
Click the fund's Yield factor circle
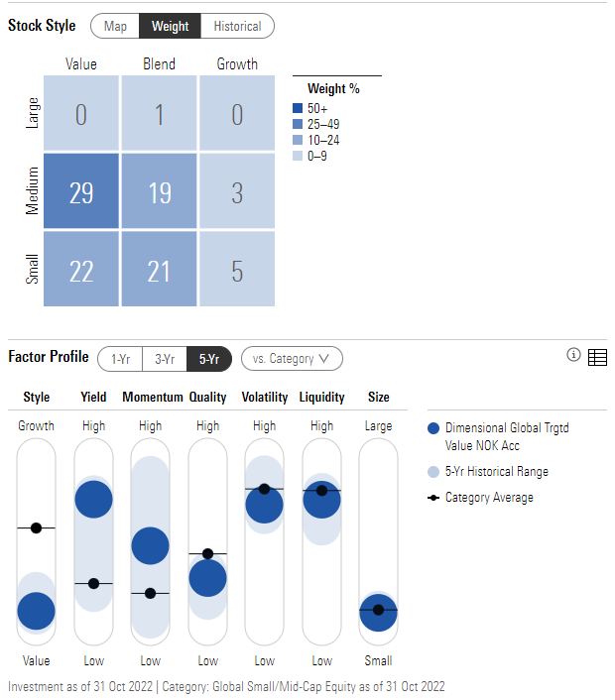pyautogui.click(x=94, y=499)
